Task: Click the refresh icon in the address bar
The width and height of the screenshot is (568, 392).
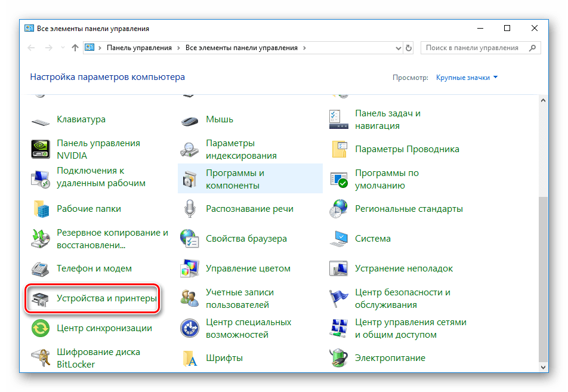Action: point(408,48)
